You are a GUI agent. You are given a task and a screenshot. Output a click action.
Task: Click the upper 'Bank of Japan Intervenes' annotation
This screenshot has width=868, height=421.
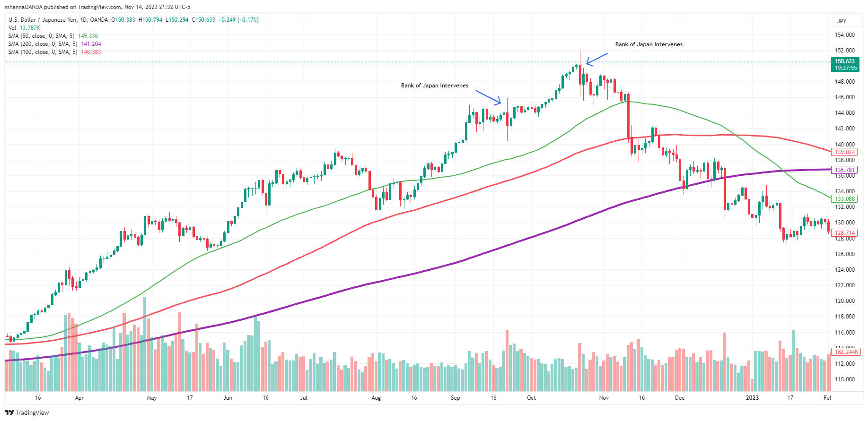coord(649,44)
